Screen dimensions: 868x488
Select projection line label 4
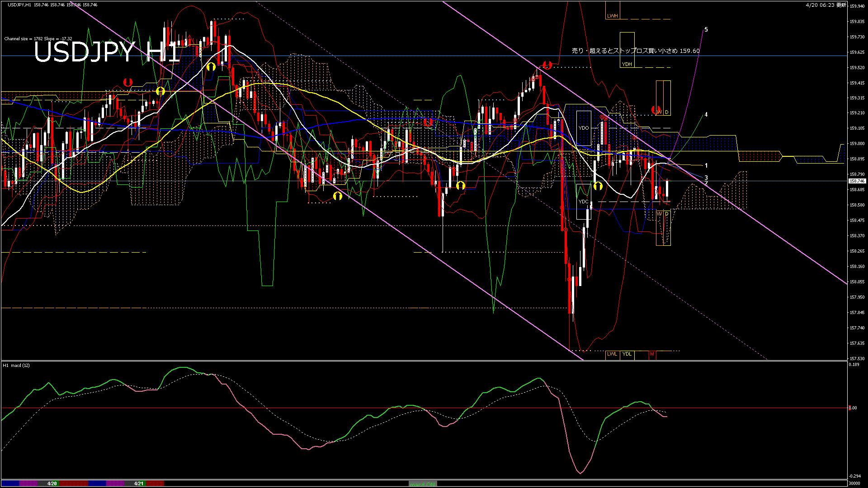click(706, 115)
